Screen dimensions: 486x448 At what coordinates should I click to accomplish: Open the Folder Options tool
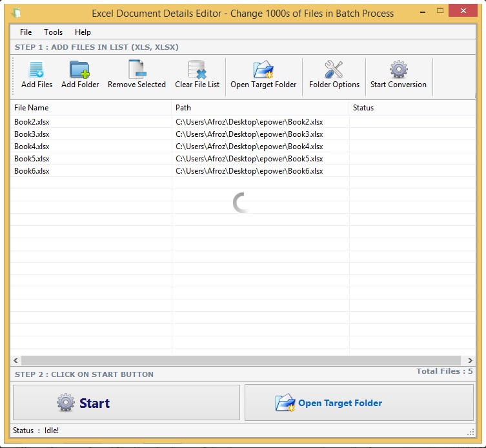334,70
